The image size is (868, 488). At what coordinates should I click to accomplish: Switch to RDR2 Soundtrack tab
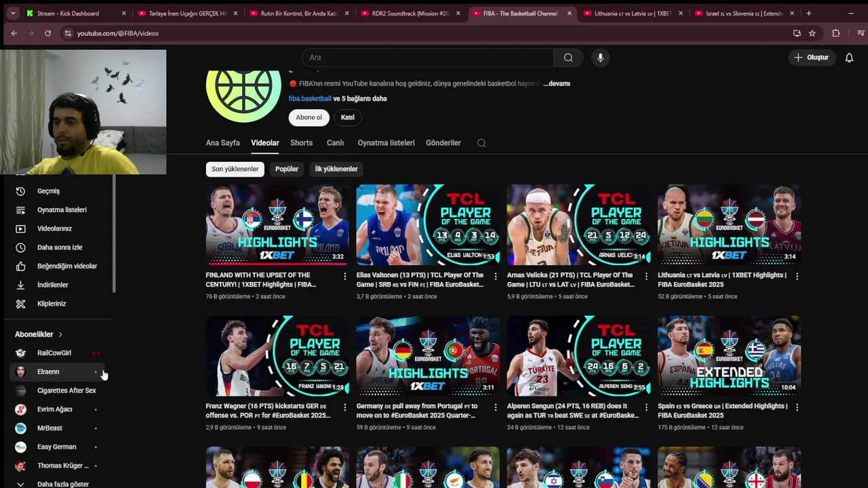(x=410, y=13)
